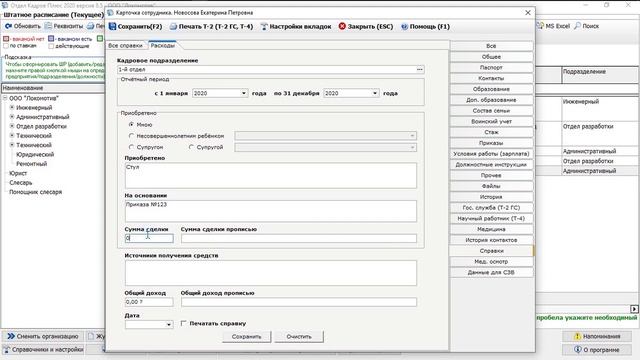Open the child selection dropdown

coord(412,136)
